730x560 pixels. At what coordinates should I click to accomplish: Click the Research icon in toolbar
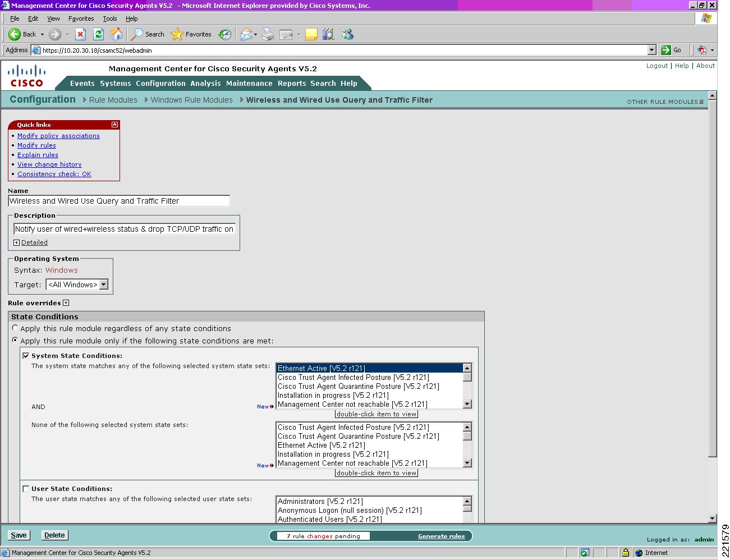coord(329,35)
